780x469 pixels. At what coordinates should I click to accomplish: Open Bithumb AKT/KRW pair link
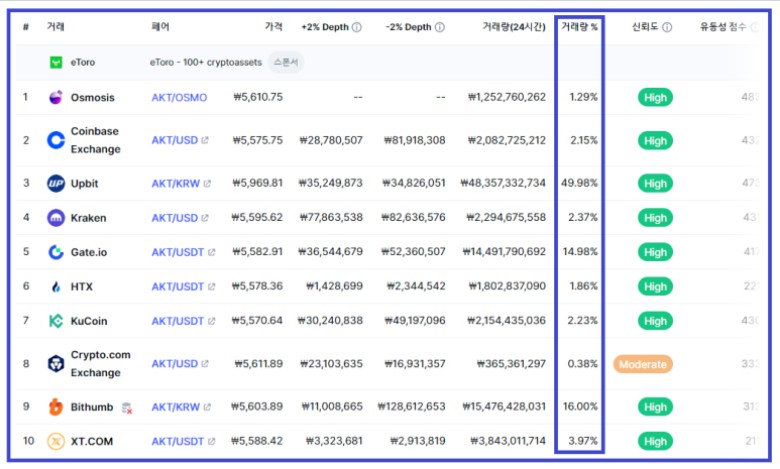[x=176, y=407]
